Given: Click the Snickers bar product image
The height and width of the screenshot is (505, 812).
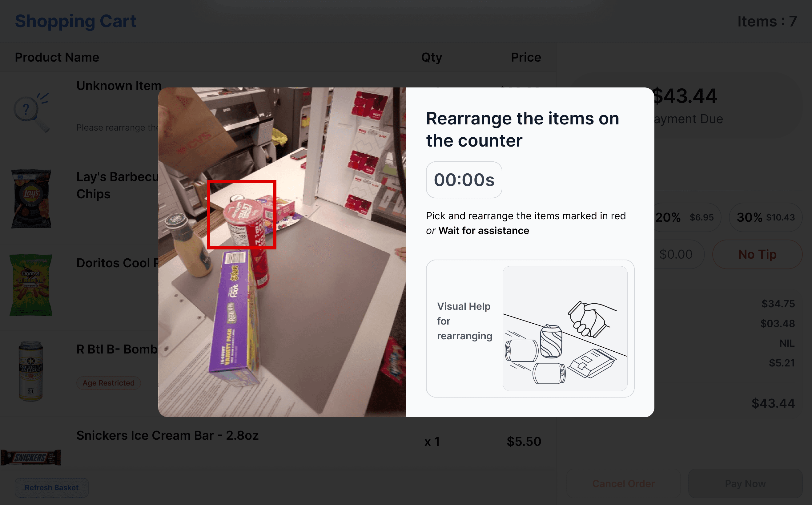Looking at the screenshot, I should point(31,457).
